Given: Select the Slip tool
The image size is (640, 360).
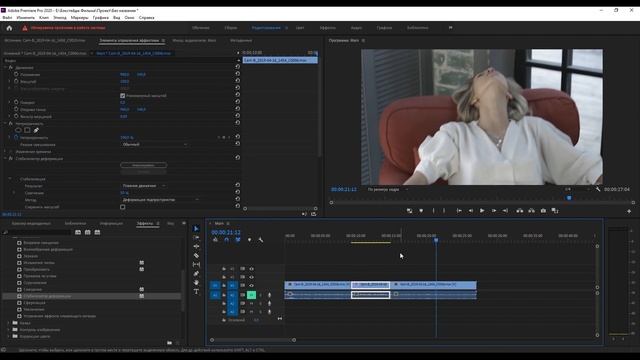Looking at the screenshot, I should 196,264.
